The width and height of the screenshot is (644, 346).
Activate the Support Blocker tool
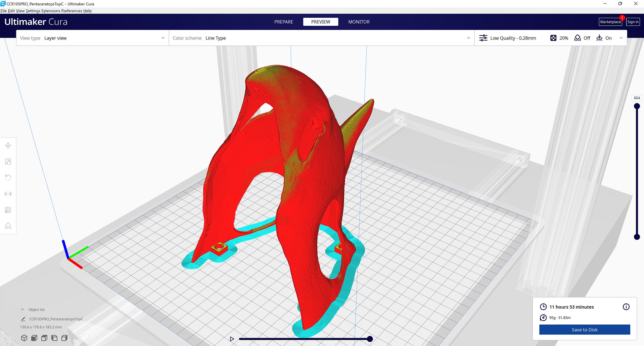point(8,226)
